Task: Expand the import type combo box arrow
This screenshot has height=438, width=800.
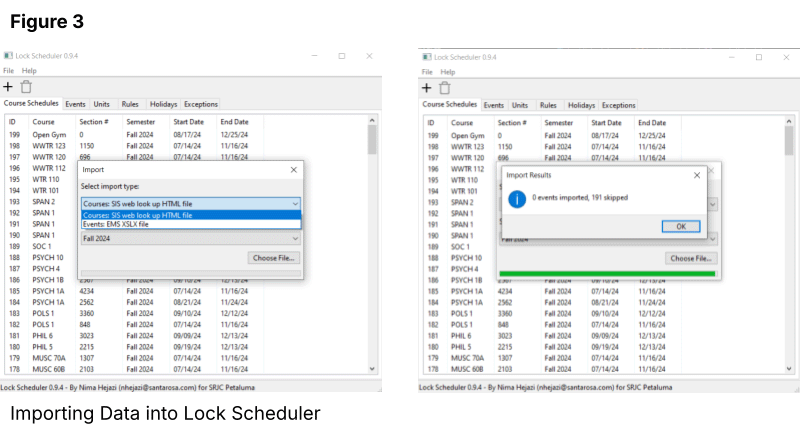Action: point(295,203)
